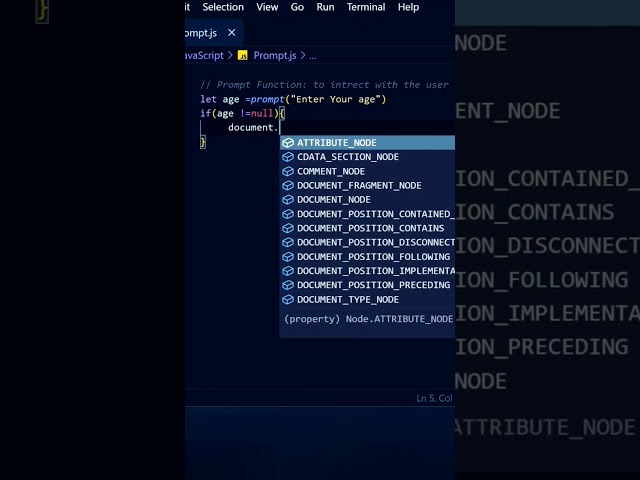Image resolution: width=640 pixels, height=480 pixels.
Task: Select DOCUMENT_NODE suggestion
Action: point(367,200)
